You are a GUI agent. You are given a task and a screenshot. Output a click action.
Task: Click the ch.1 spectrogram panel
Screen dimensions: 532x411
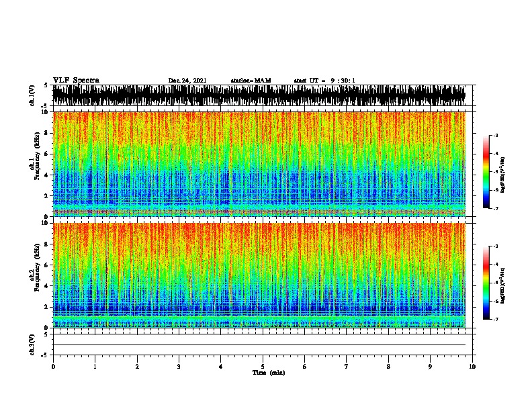click(x=259, y=164)
